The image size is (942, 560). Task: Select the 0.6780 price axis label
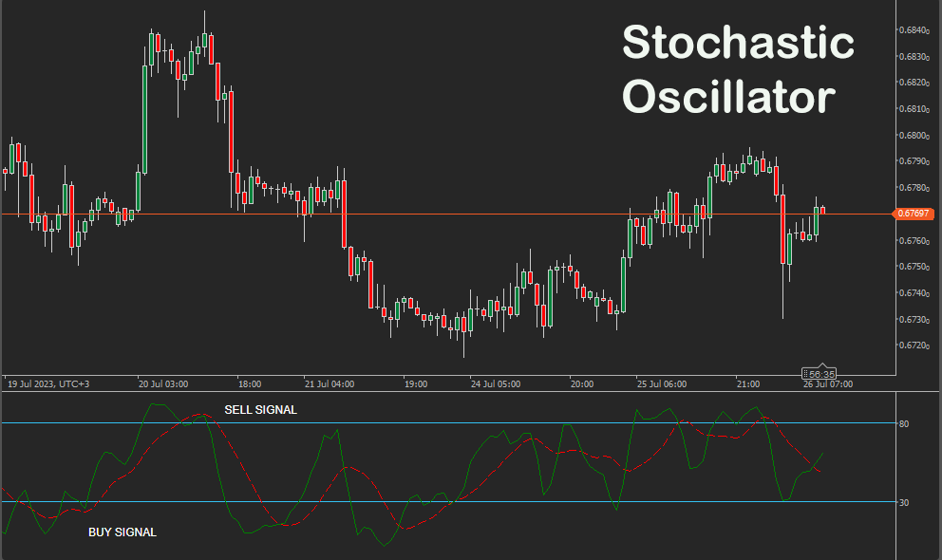tap(914, 187)
